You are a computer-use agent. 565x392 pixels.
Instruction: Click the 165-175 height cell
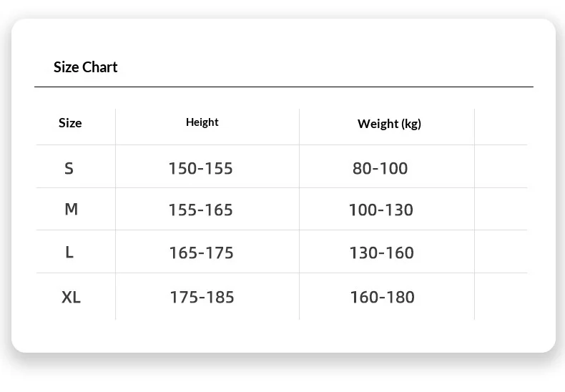[x=201, y=253]
